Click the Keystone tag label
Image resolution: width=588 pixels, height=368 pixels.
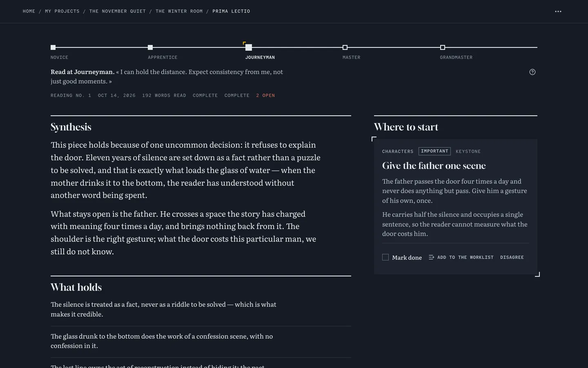(x=468, y=151)
